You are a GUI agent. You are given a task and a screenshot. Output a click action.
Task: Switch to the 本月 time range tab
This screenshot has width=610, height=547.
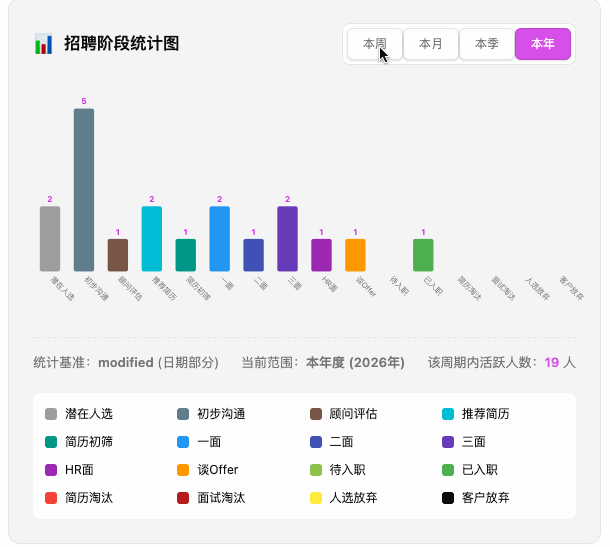431,44
